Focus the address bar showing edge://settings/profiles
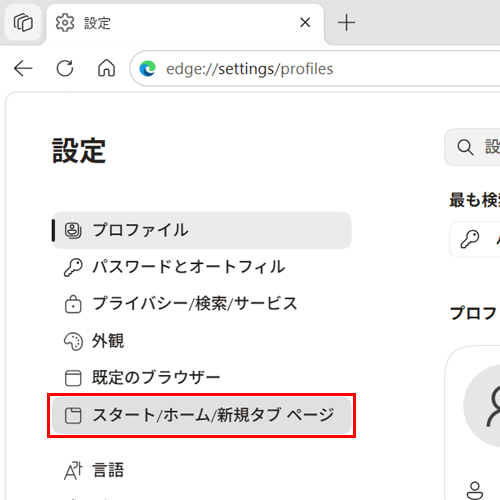Image resolution: width=500 pixels, height=500 pixels. [x=315, y=69]
